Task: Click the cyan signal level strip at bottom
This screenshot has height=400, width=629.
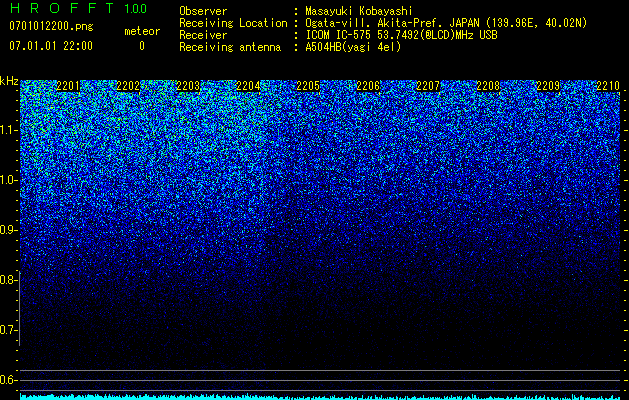Action: click(x=320, y=397)
